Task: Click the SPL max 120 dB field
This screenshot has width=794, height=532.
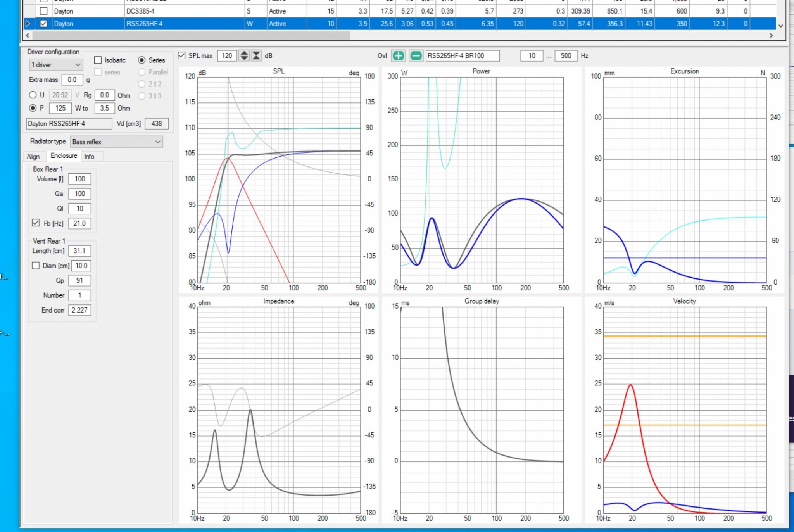Action: [227, 56]
